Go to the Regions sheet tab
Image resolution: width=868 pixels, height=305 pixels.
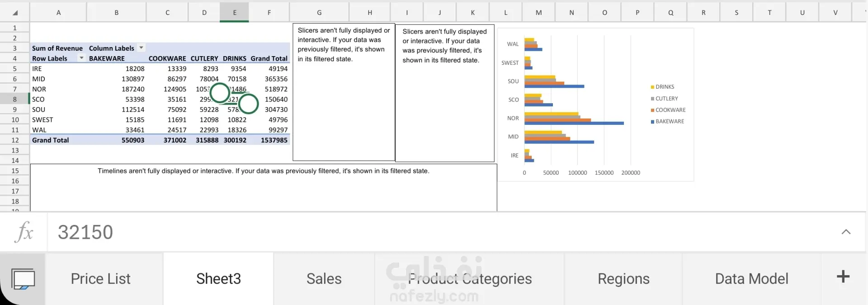click(x=623, y=279)
